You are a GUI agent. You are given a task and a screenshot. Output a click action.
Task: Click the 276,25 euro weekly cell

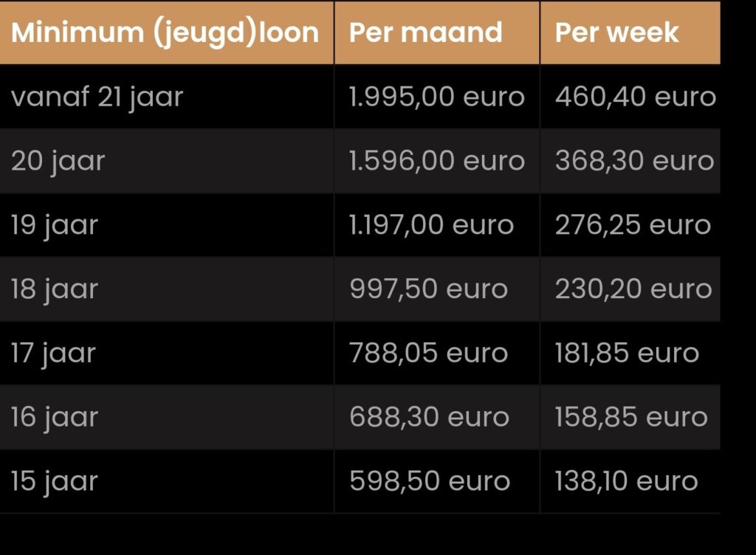click(633, 225)
